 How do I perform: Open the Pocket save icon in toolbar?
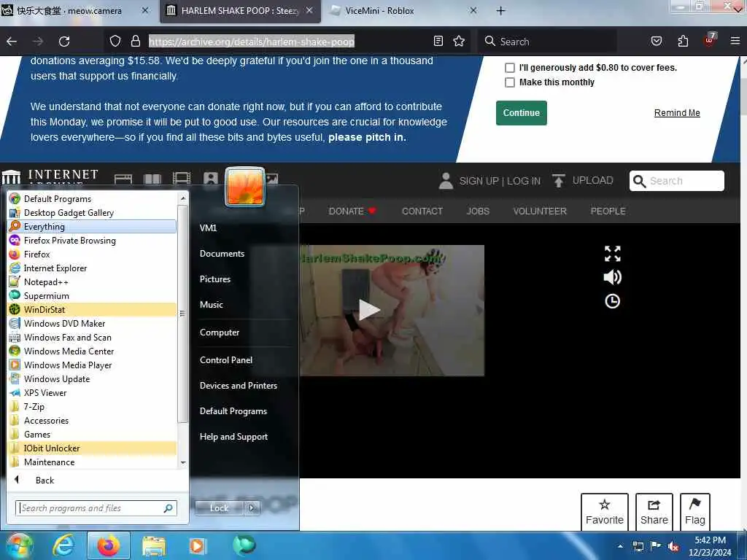pos(657,42)
